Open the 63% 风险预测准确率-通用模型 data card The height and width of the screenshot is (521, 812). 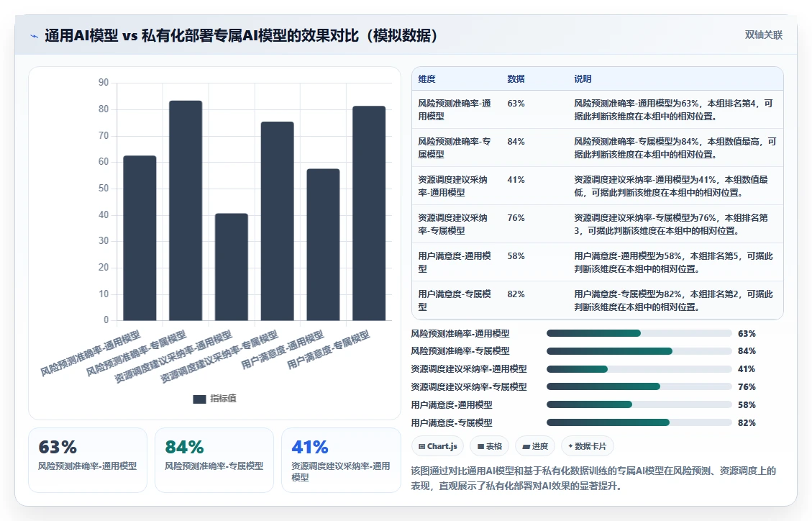pyautogui.click(x=88, y=460)
